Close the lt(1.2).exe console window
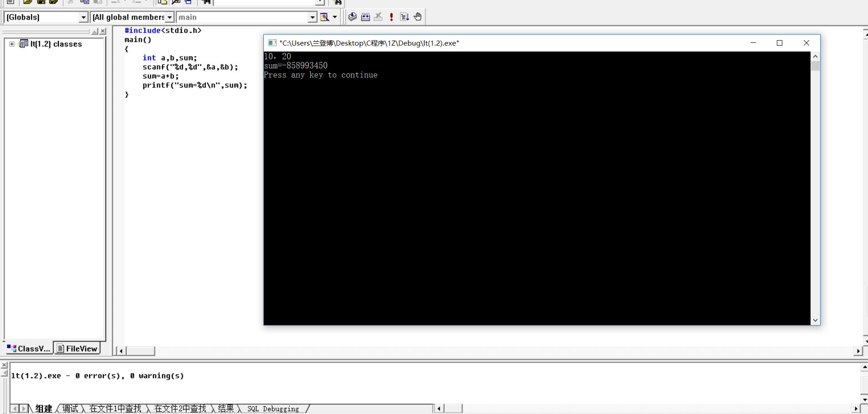 (x=806, y=43)
